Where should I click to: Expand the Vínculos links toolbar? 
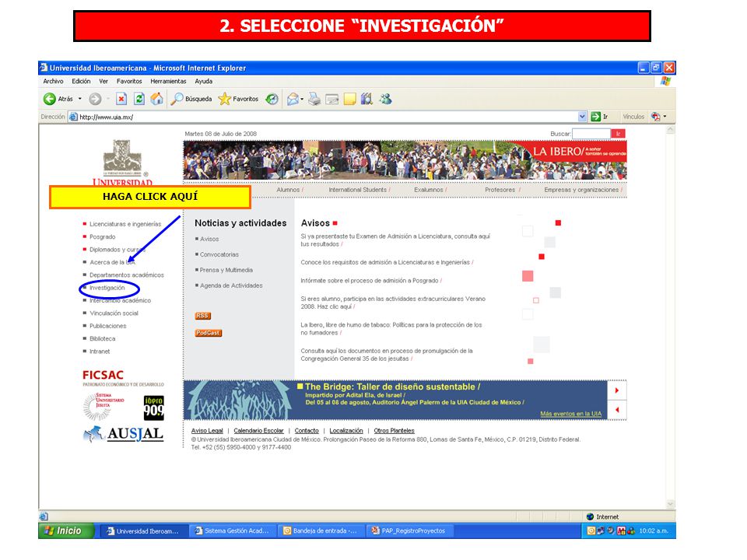click(x=633, y=117)
